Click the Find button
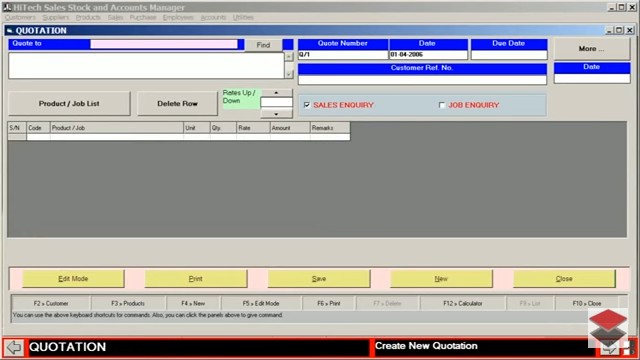This screenshot has height=360, width=640. click(263, 45)
